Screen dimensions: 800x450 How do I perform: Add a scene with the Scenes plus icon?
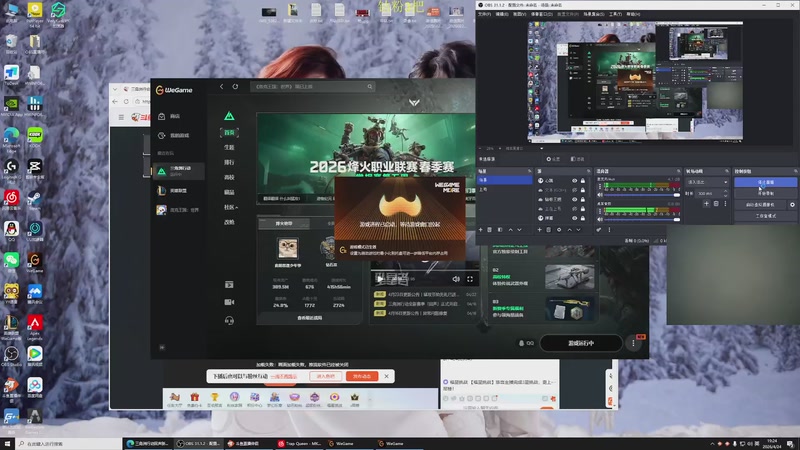481,230
